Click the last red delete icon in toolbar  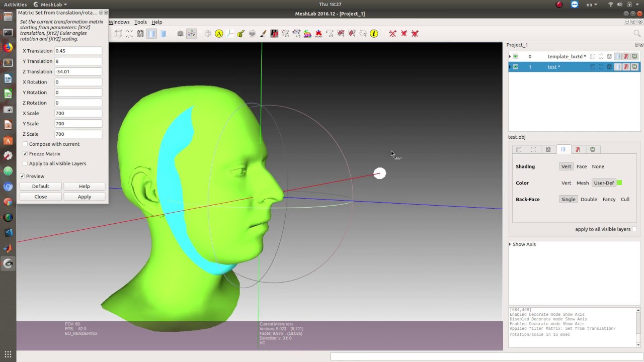(415, 34)
